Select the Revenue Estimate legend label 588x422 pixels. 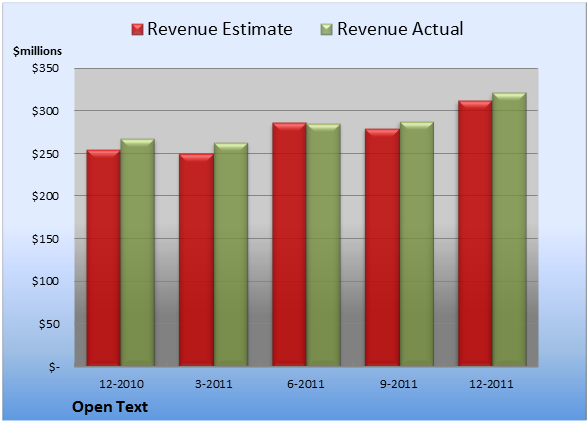point(220,29)
